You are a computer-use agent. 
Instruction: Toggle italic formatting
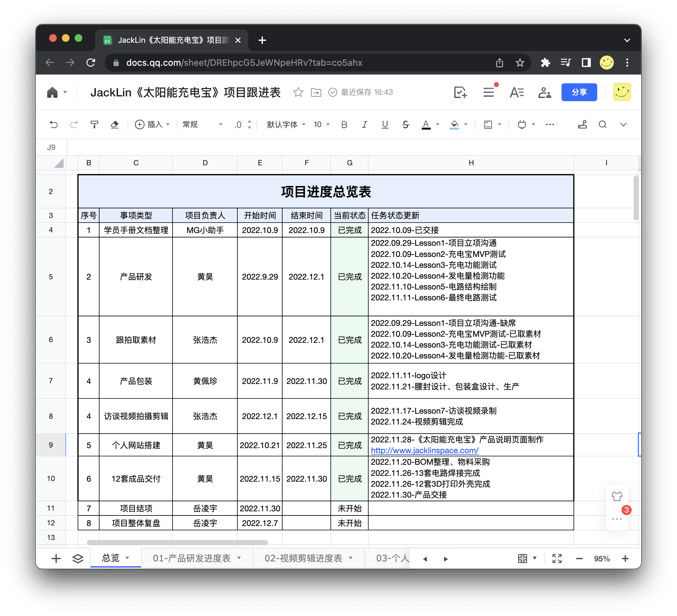(x=364, y=124)
